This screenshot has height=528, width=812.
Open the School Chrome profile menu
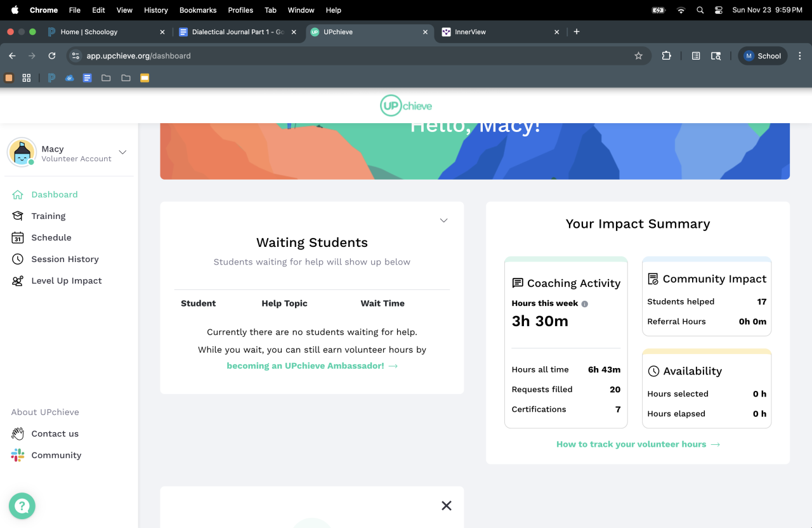point(762,56)
